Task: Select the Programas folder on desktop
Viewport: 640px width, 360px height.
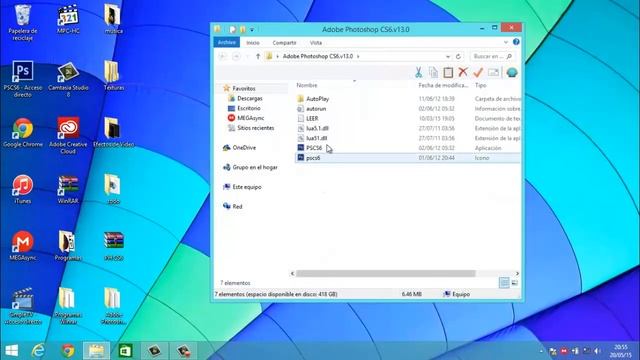Action: [x=68, y=246]
